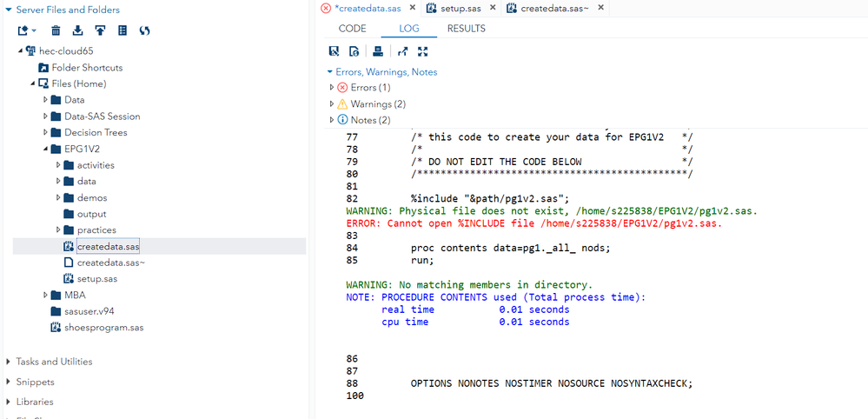Open the setup.sas editor tab
Screen dimensions: 868x419
coord(460,8)
